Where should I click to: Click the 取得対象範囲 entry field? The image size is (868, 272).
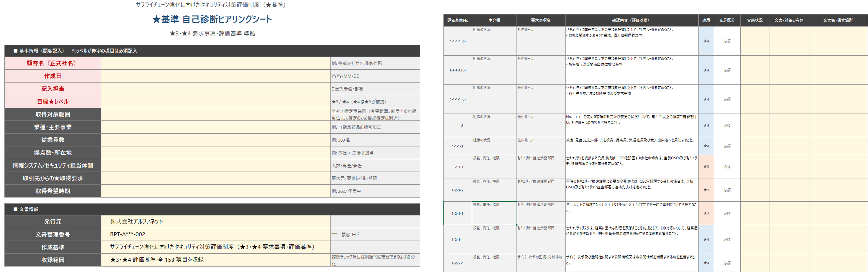point(216,114)
